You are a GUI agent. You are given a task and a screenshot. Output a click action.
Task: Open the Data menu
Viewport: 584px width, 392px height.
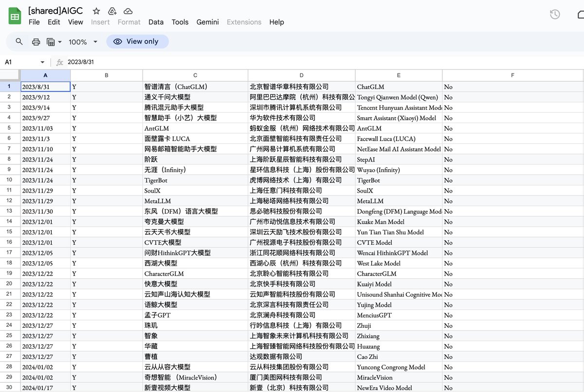156,22
